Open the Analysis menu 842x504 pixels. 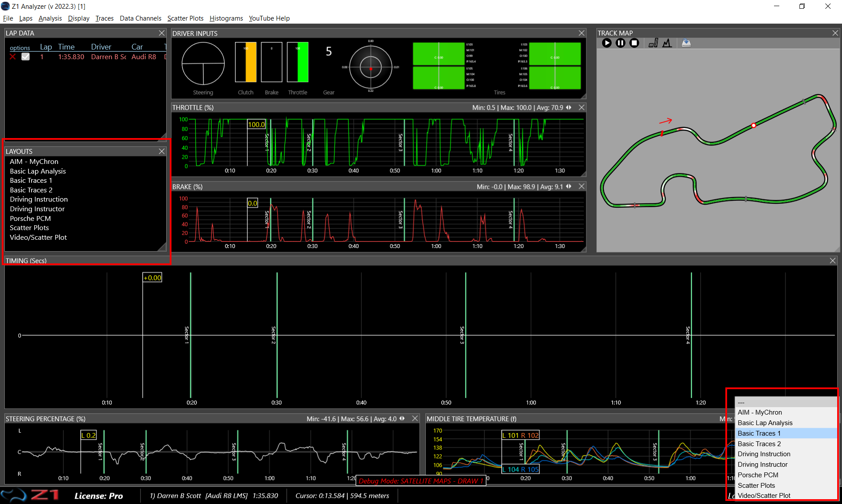click(50, 18)
